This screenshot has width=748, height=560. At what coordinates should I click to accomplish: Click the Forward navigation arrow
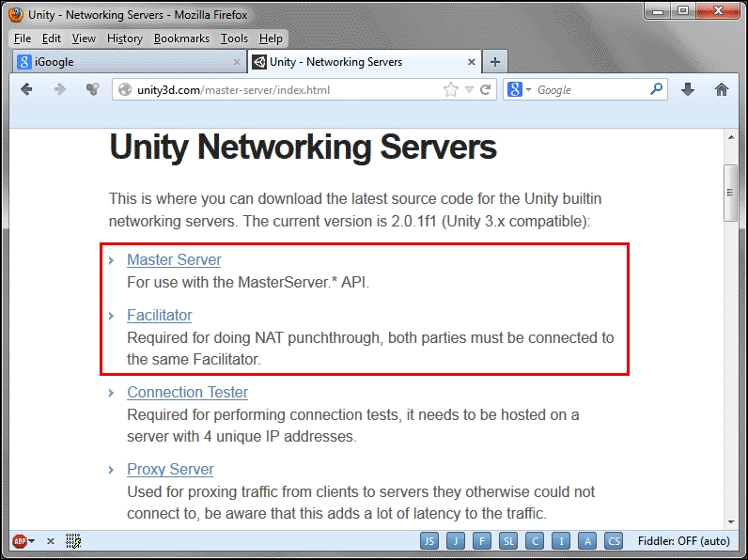(x=59, y=89)
